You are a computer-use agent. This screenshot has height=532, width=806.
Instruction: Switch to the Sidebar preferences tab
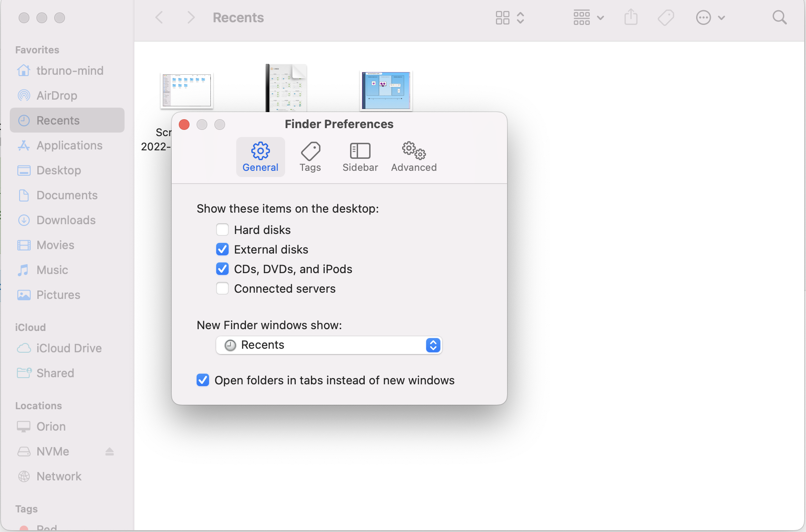click(x=360, y=157)
